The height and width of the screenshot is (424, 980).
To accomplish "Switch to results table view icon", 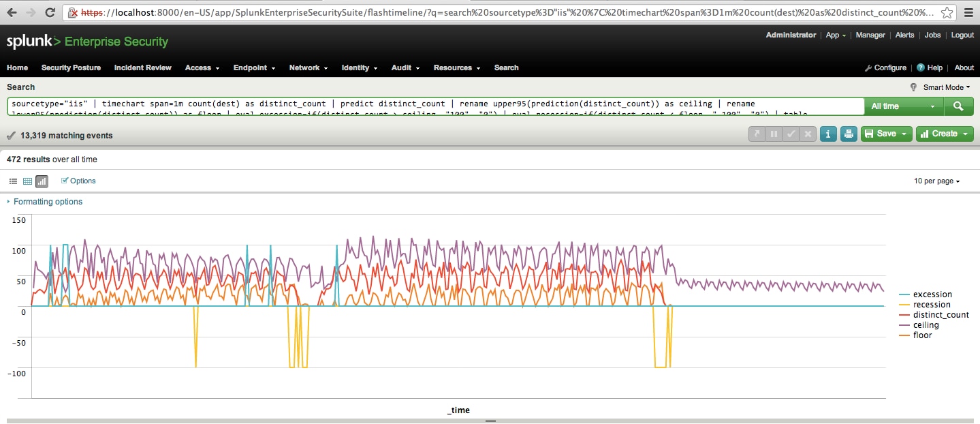I will [x=28, y=181].
